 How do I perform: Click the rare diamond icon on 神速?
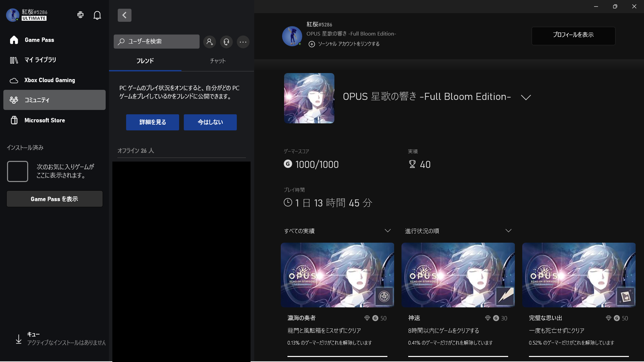coord(488,318)
